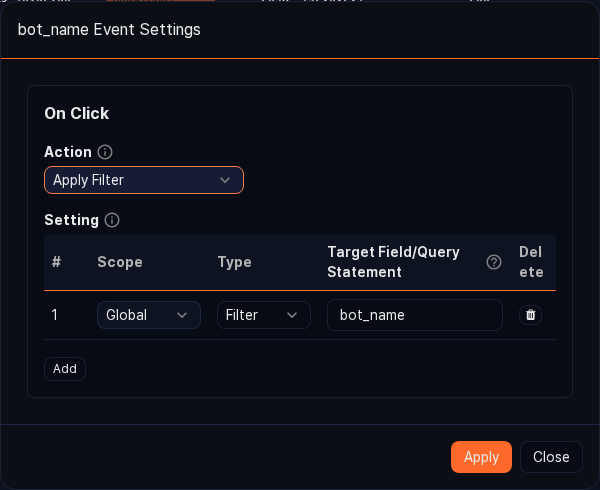Click the info icon next to Action
This screenshot has width=600, height=490.
[x=105, y=152]
